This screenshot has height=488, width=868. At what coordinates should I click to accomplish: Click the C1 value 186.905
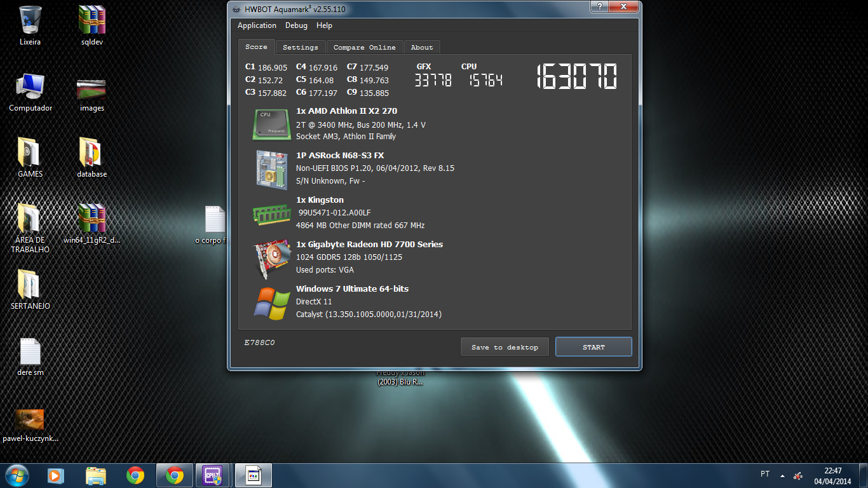(x=273, y=67)
